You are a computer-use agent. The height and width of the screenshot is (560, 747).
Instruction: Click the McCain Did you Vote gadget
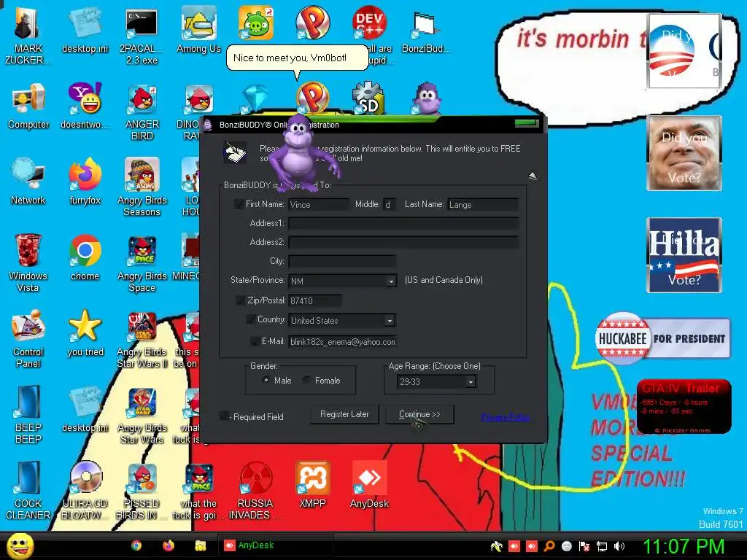click(684, 153)
